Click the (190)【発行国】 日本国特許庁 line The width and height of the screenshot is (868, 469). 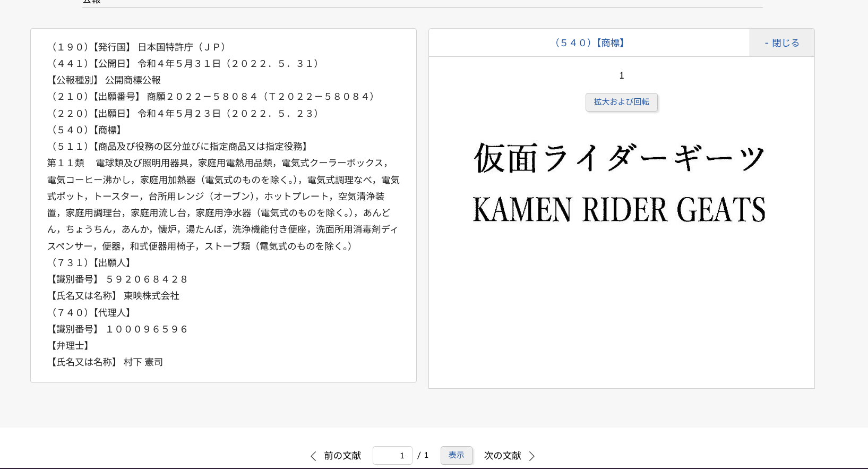[x=138, y=47]
